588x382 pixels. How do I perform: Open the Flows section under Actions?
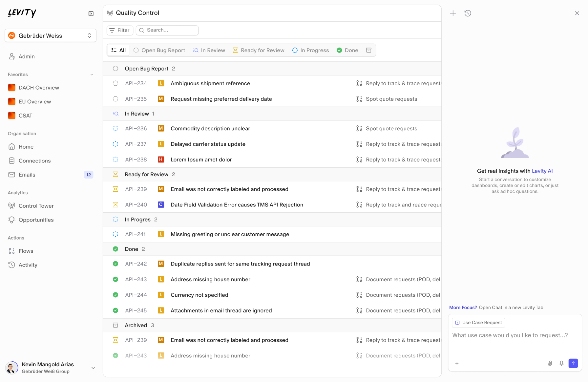pyautogui.click(x=26, y=251)
